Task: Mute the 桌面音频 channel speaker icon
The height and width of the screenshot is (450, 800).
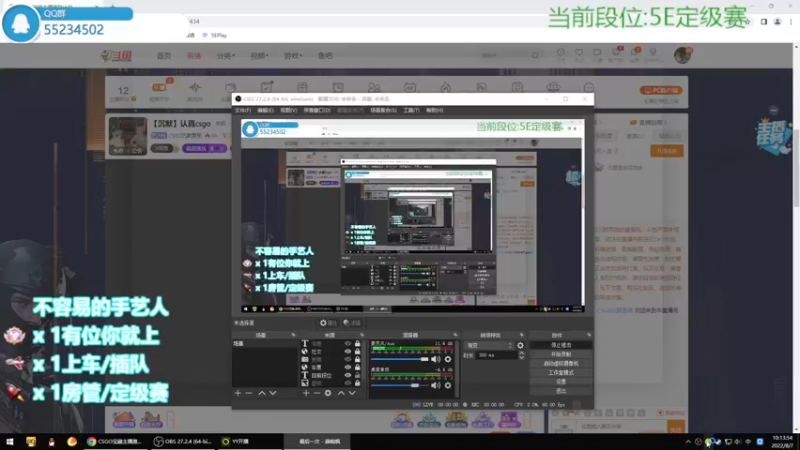Action: pyautogui.click(x=436, y=386)
